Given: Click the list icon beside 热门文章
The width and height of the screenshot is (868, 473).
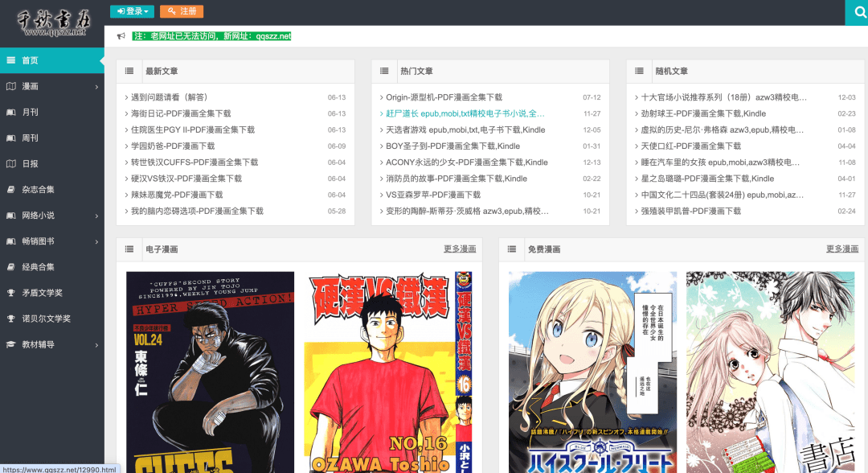Looking at the screenshot, I should pos(384,71).
